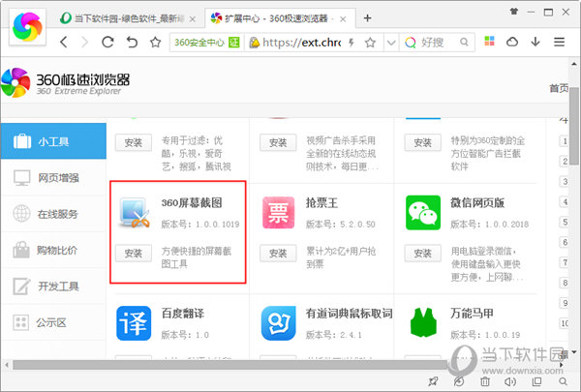Click the 万能马甲 green vest icon

pyautogui.click(x=423, y=322)
